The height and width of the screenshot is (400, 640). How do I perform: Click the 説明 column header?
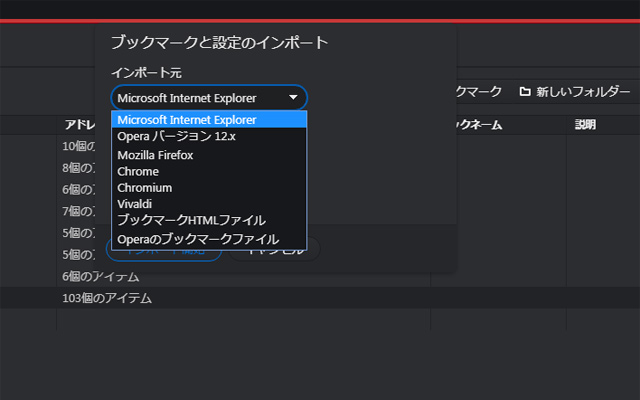coord(585,124)
